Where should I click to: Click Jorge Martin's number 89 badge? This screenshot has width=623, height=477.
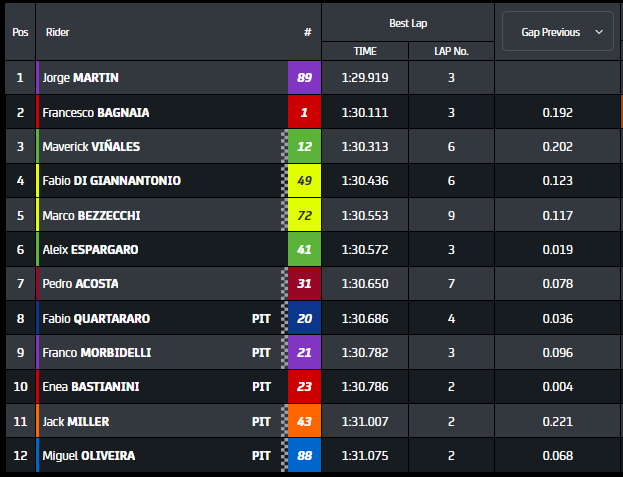point(304,77)
